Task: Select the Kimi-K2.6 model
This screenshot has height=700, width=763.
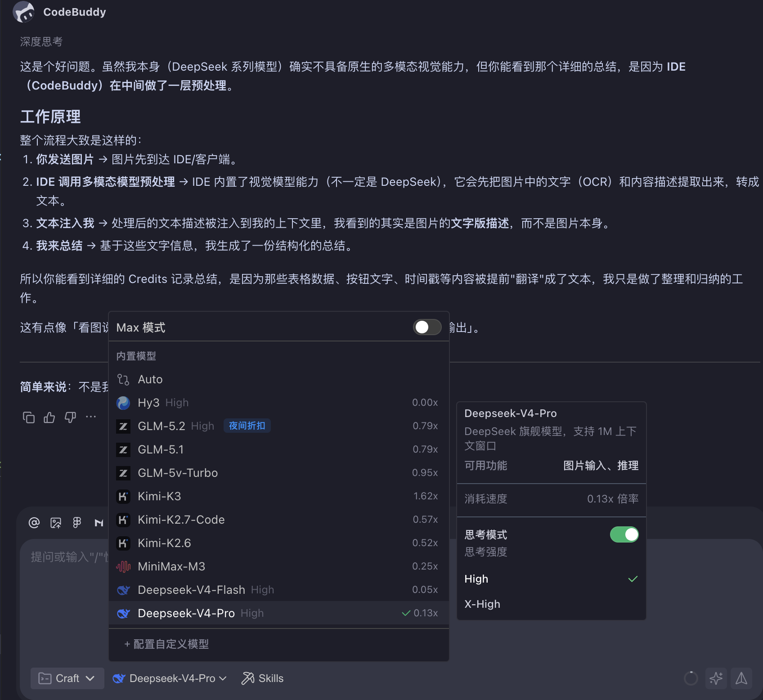Action: coord(279,543)
